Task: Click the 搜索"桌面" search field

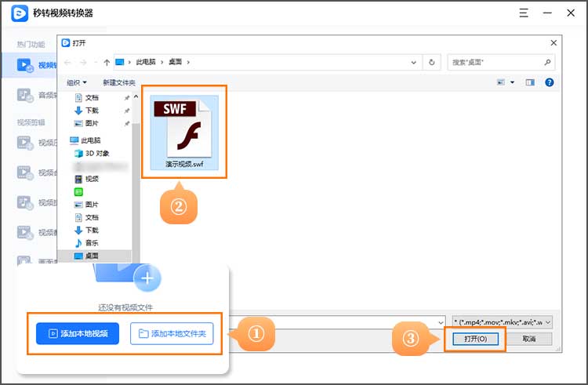Action: click(x=495, y=61)
